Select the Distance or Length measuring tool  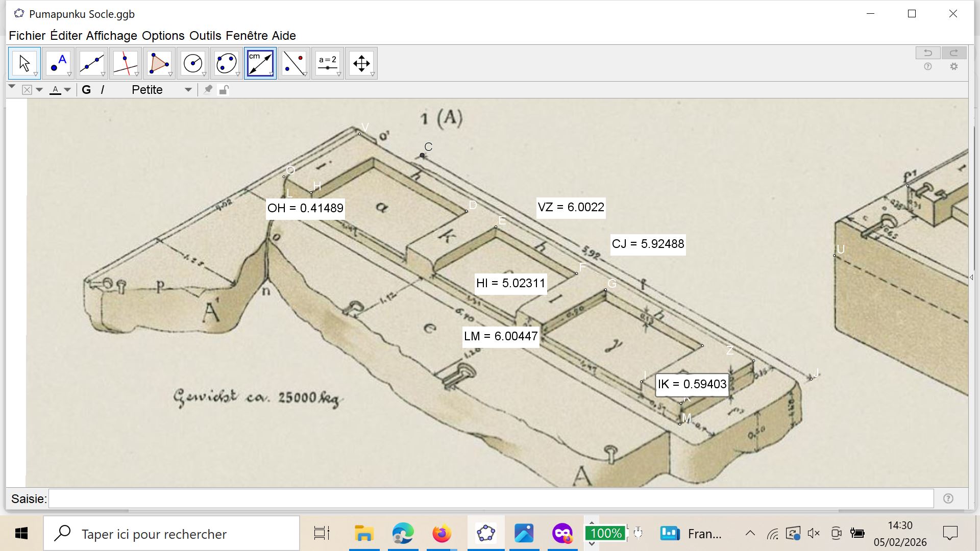click(x=260, y=63)
